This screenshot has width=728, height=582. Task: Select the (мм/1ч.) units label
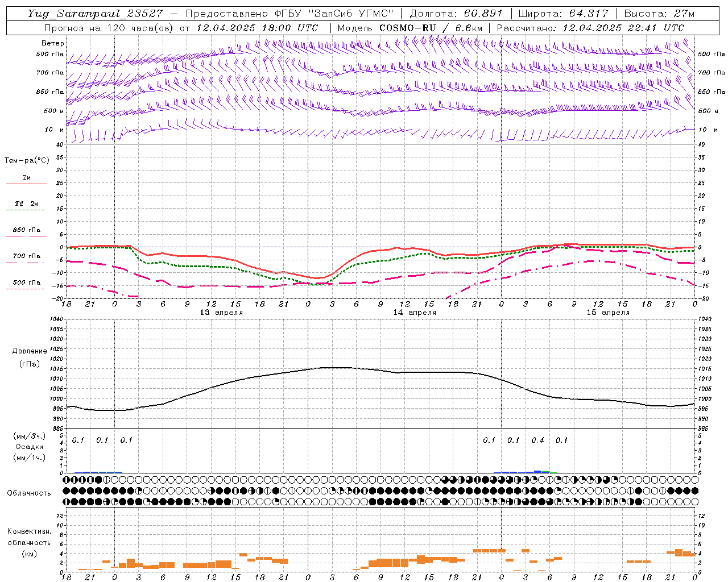coord(29,457)
